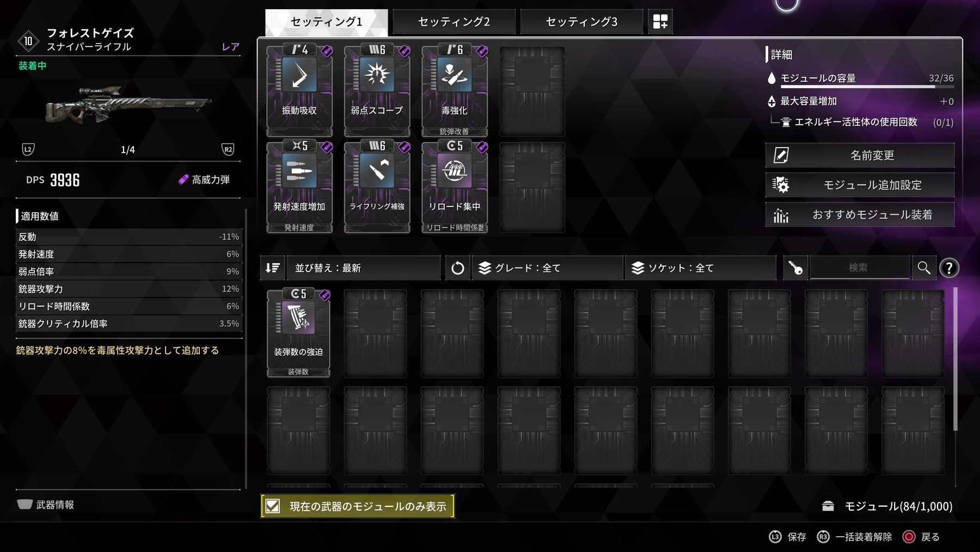Screen dimensions: 980x552
Task: Select the 弱点スコープ equipped module
Action: [x=377, y=90]
